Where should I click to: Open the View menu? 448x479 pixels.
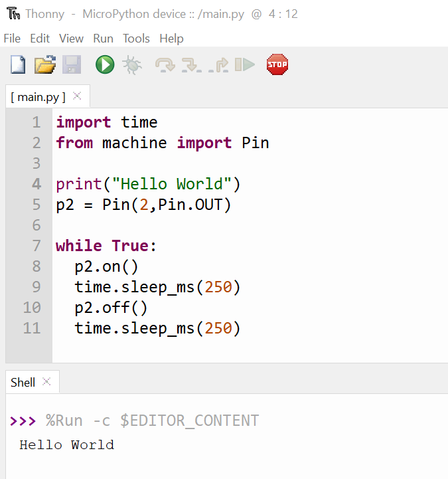(x=71, y=39)
